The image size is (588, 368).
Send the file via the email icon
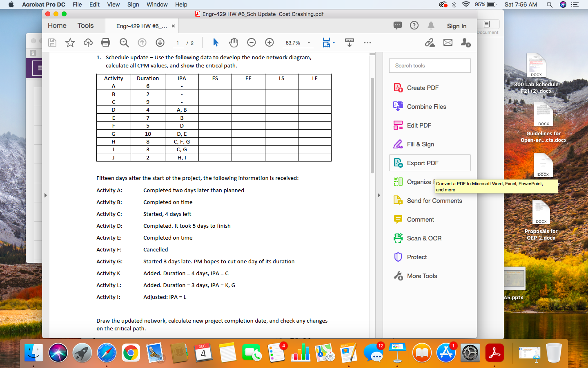448,42
